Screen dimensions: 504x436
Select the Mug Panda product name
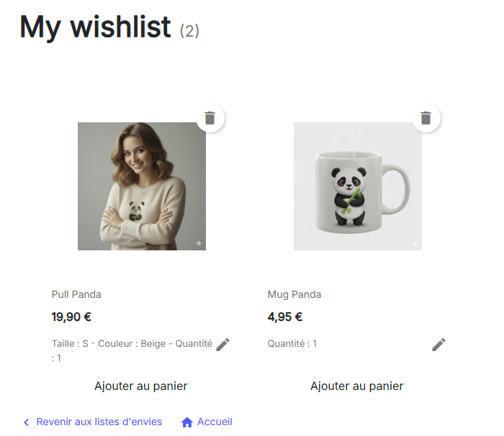(x=294, y=294)
